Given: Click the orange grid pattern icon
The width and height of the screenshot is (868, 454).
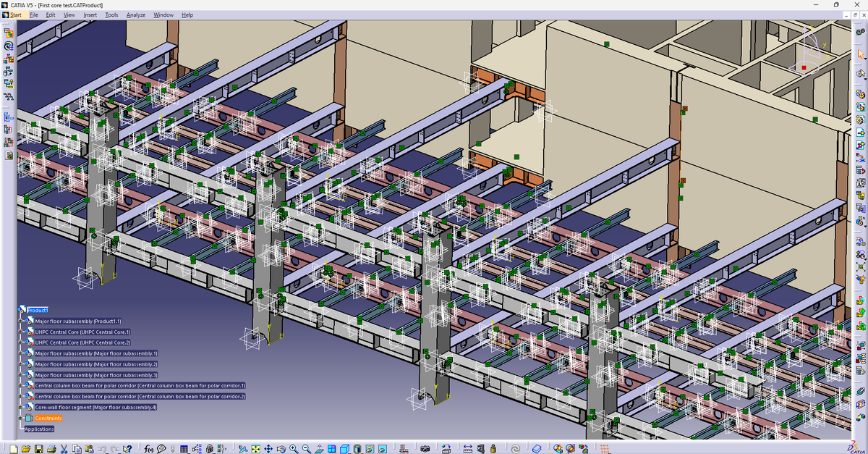Looking at the screenshot, I should click(x=605, y=448).
